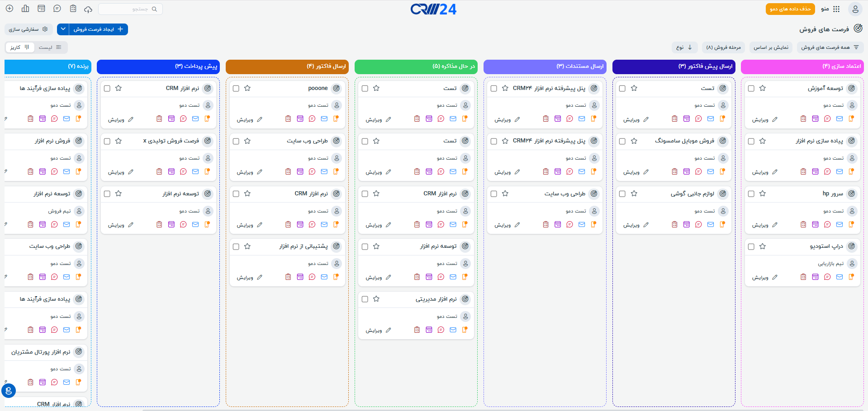Open the tasks clipboard icon in top toolbar
Viewport: 868px width, 411px height.
coord(73,9)
